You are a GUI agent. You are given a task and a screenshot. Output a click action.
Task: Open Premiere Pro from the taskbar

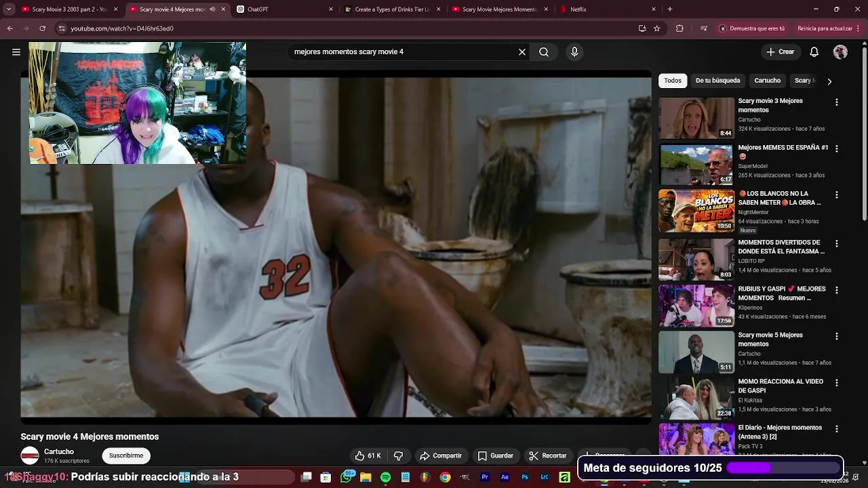point(485,477)
